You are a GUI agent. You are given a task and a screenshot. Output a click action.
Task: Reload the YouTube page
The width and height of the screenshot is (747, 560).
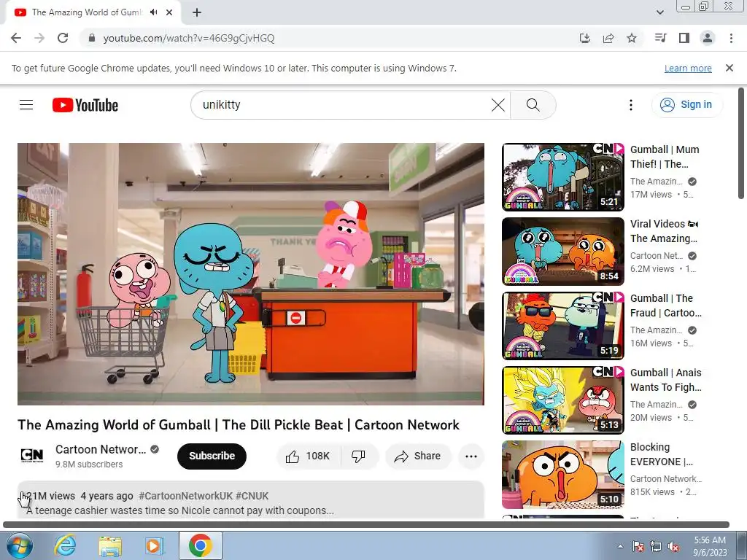[x=63, y=38]
